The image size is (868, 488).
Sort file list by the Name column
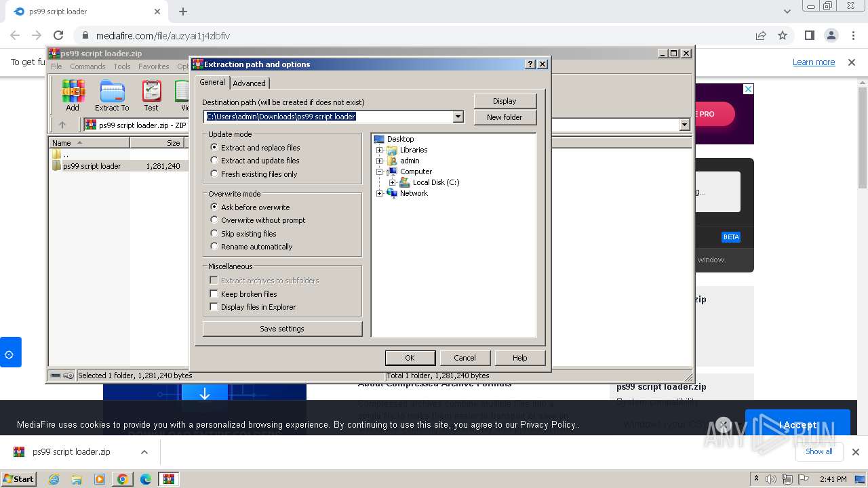point(90,142)
